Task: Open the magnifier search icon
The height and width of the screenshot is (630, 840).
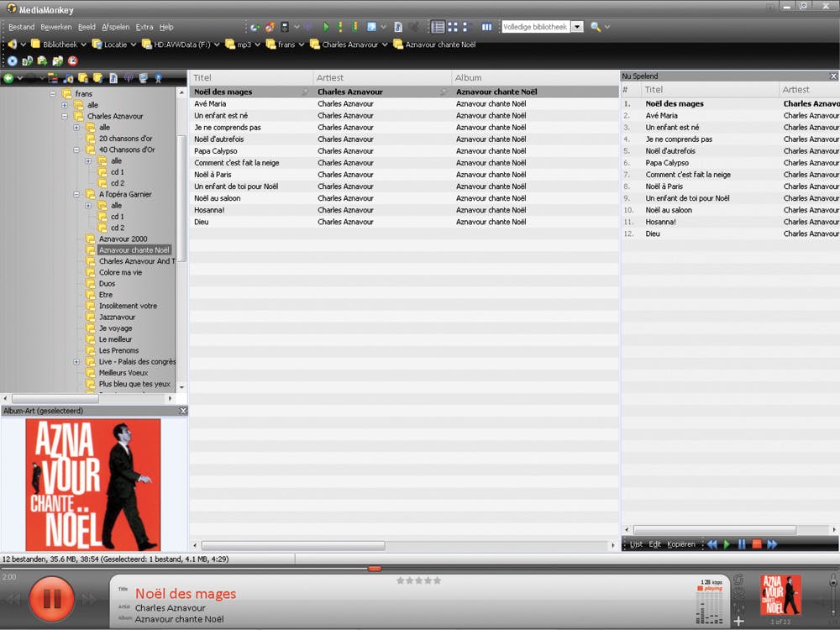Action: [x=596, y=27]
